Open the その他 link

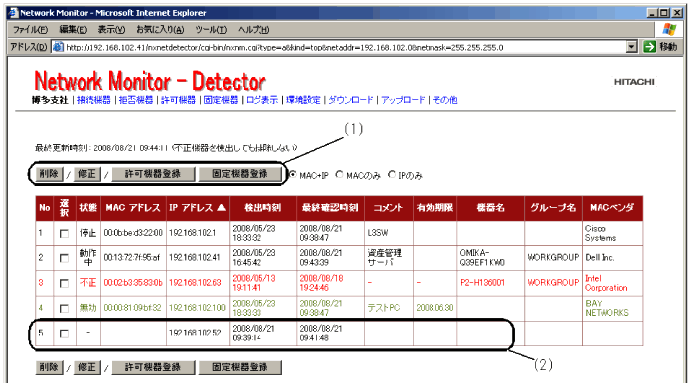[x=445, y=100]
